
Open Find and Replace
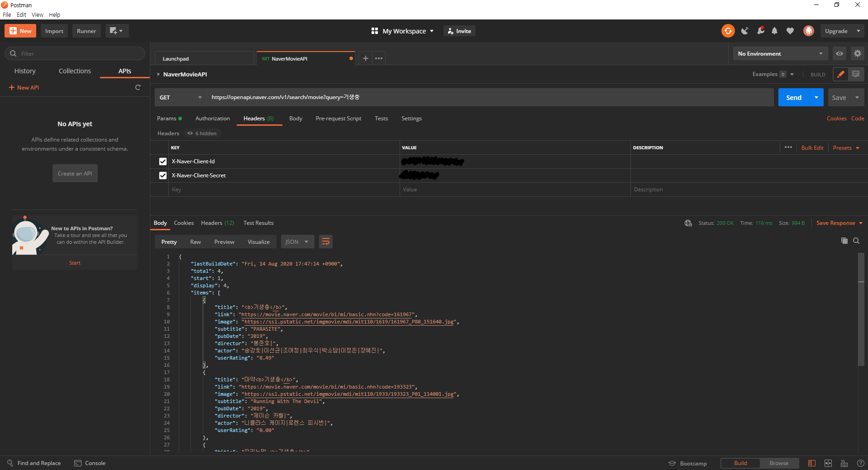34,463
